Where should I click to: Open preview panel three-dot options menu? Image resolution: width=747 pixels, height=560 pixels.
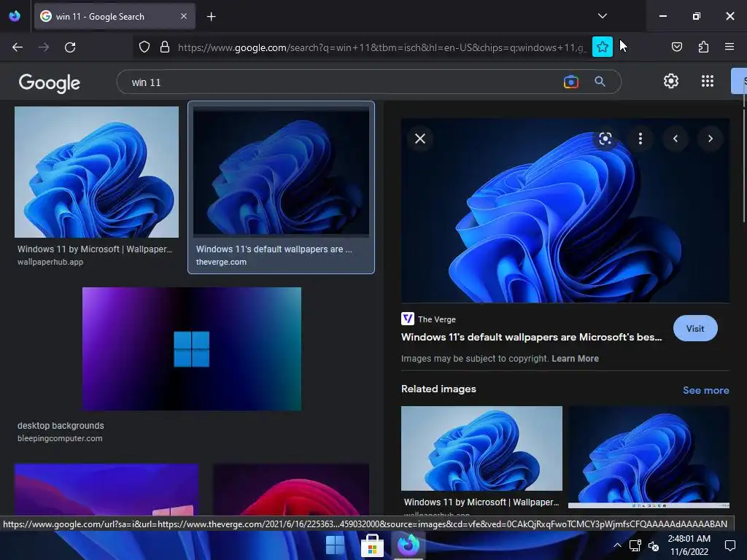pyautogui.click(x=640, y=139)
